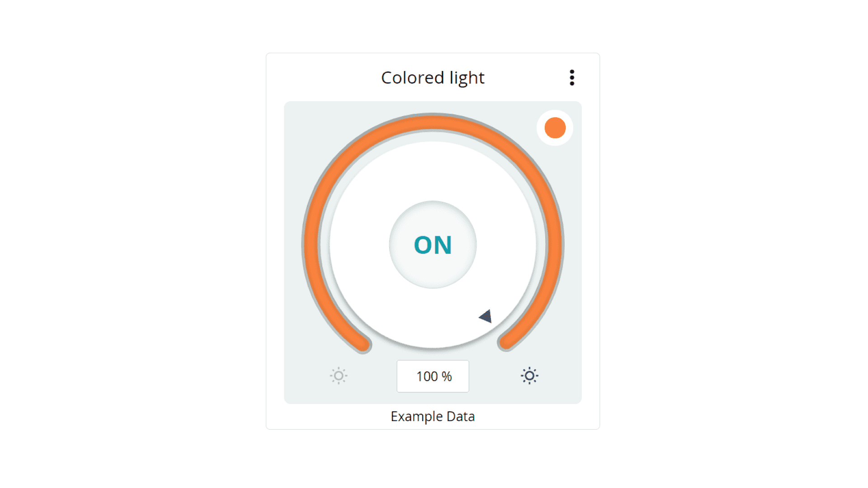This screenshot has height=488, width=868.
Task: Click the top center of the orange brightness arc
Action: [433, 123]
